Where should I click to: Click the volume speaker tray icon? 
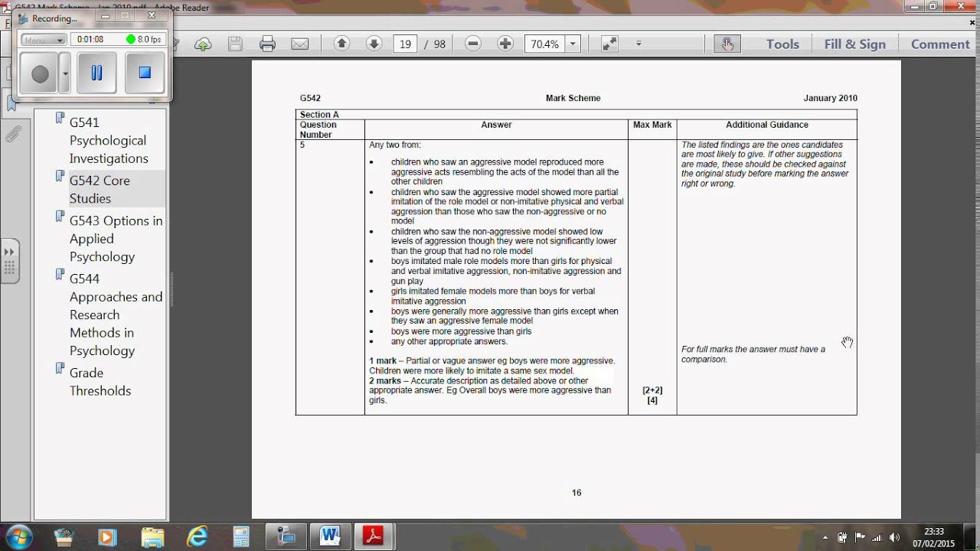[893, 536]
